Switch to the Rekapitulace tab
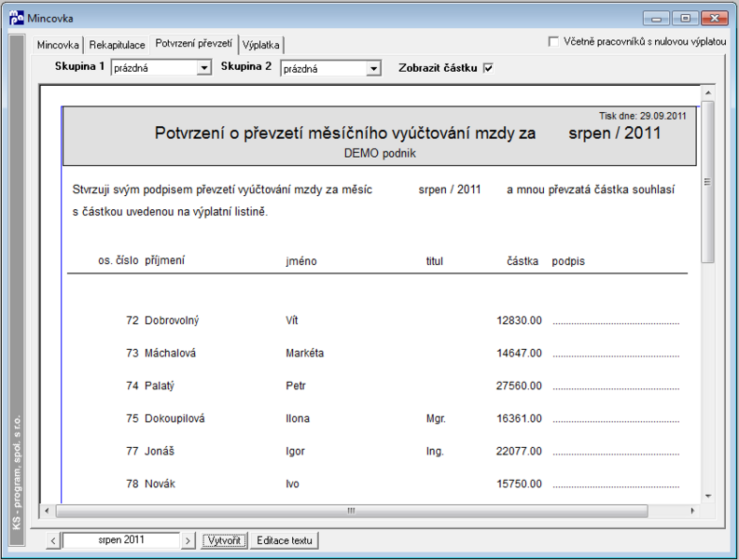 coord(117,45)
